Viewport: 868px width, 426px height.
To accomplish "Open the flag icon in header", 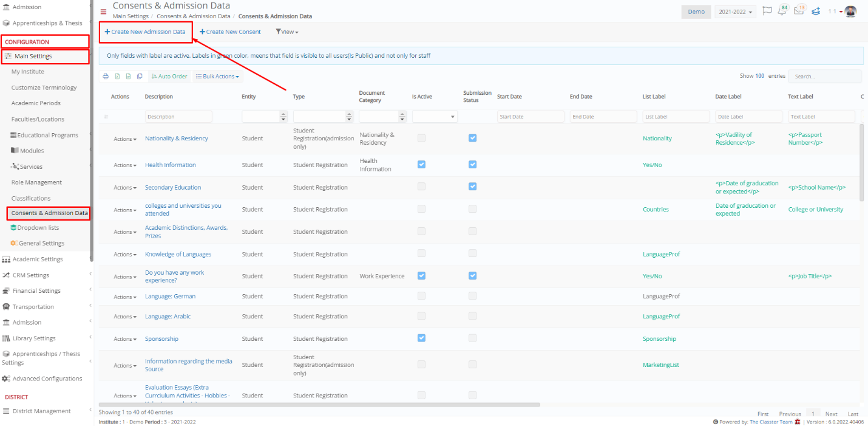I will (x=767, y=11).
